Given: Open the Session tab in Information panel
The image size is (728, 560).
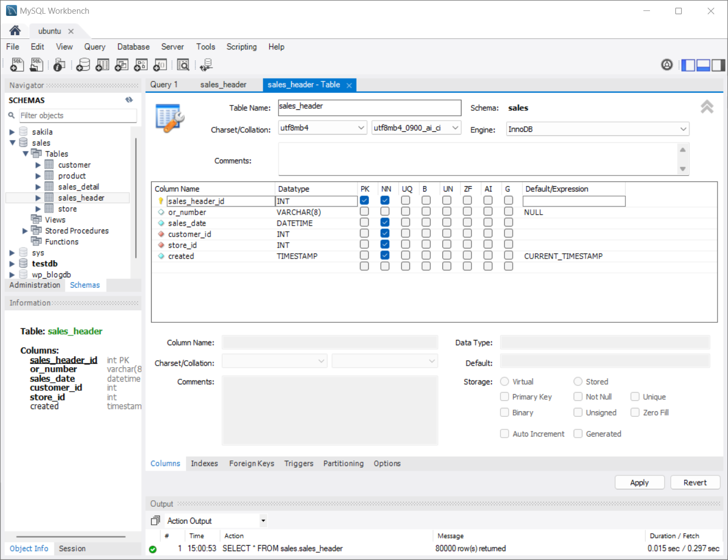Looking at the screenshot, I should 72,548.
